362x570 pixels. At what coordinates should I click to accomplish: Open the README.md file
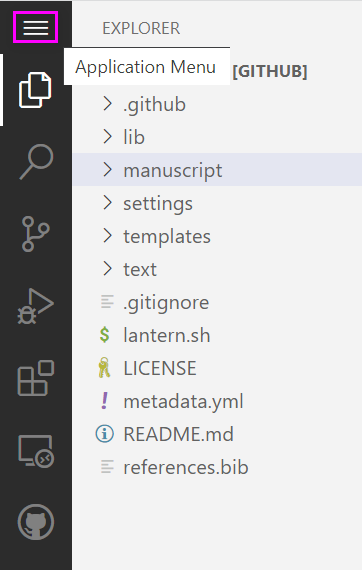pos(178,434)
